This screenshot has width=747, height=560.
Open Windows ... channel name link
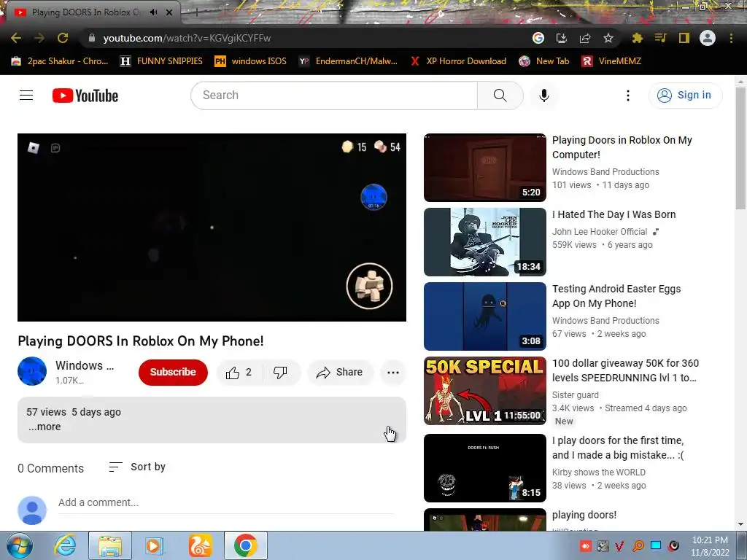click(x=85, y=365)
